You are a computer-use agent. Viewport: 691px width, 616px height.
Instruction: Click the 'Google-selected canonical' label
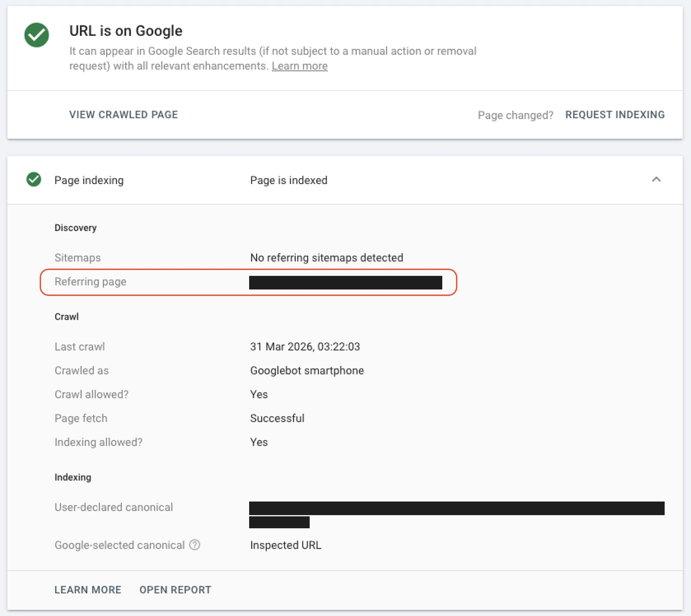coord(119,545)
